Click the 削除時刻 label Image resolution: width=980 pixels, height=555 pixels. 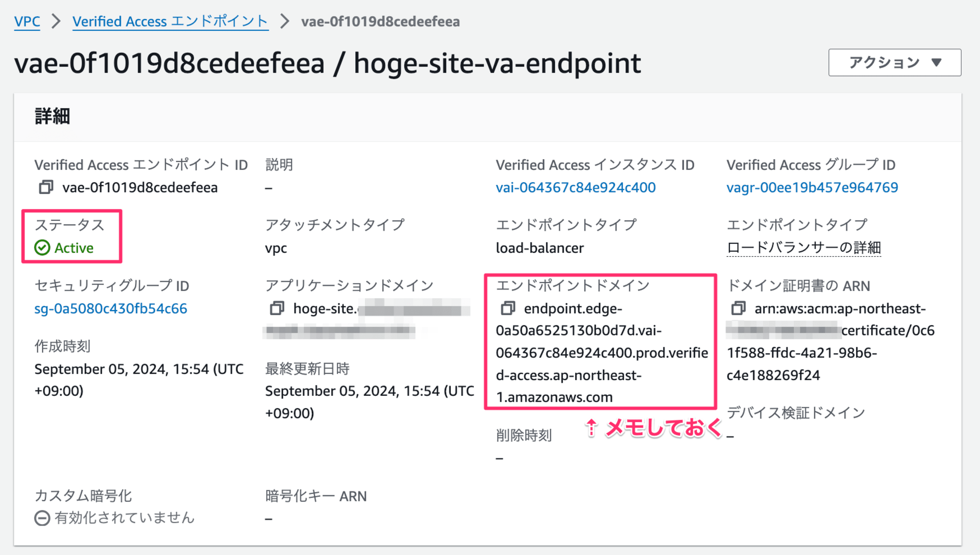[523, 435]
